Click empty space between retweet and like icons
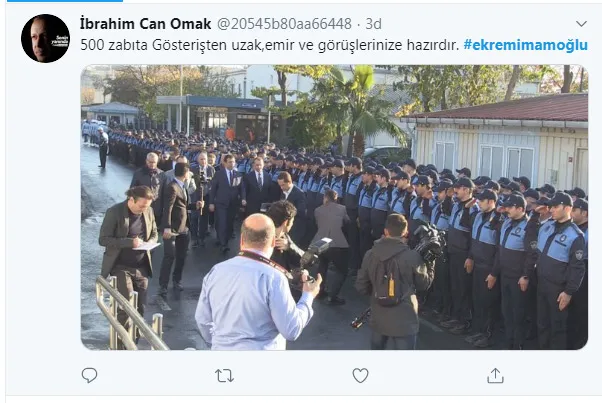Screen dimensions: 602x403 (x=293, y=375)
